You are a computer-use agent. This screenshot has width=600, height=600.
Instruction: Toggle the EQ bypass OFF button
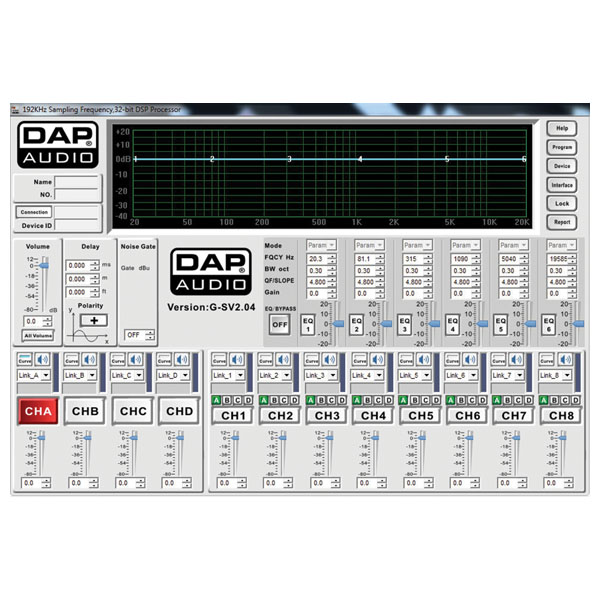[278, 325]
